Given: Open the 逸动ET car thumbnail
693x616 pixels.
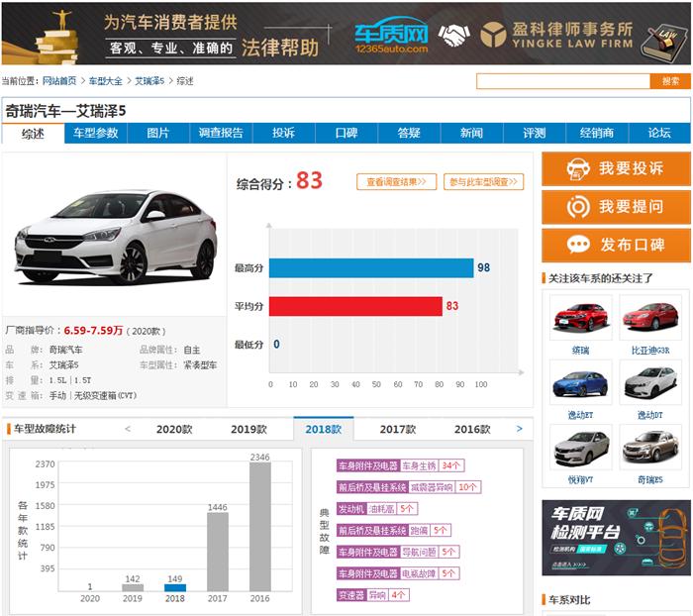Looking at the screenshot, I should click(581, 382).
